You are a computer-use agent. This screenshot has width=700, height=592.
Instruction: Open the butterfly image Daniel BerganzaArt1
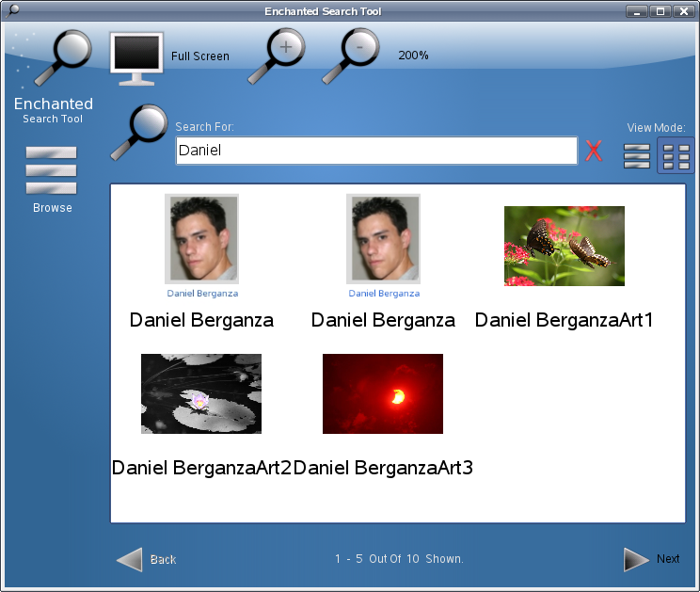[565, 246]
